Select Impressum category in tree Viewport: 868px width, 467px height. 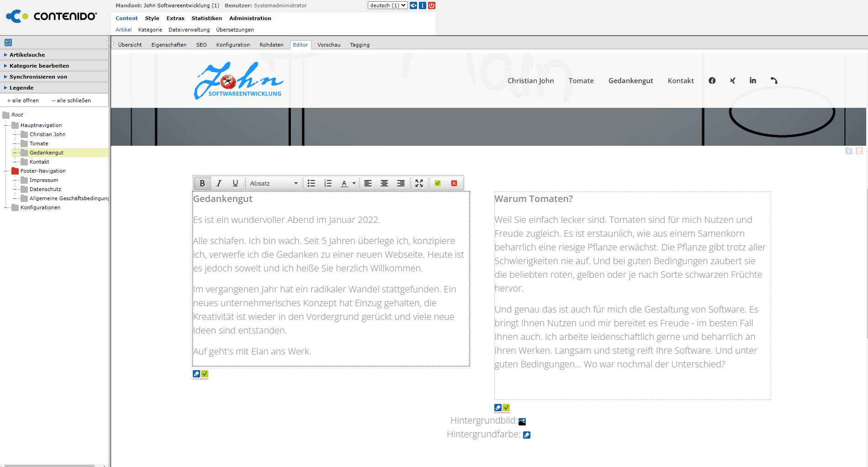click(44, 180)
